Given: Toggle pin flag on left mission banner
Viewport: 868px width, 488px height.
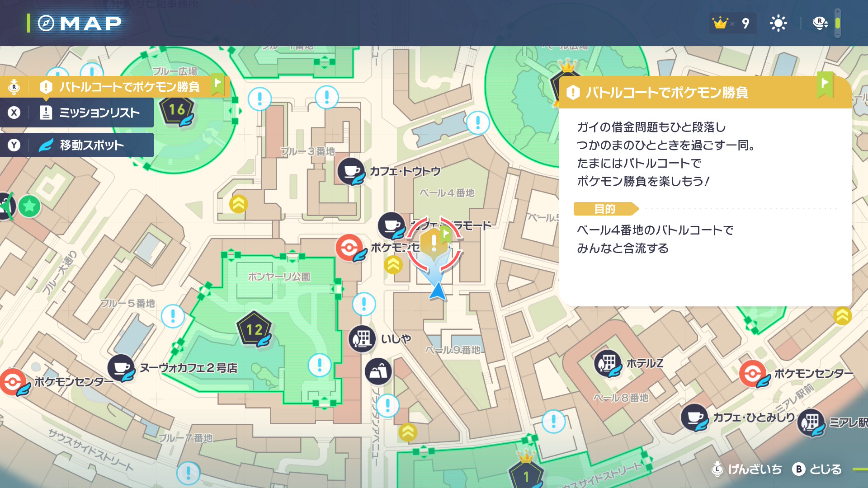Looking at the screenshot, I should (218, 84).
